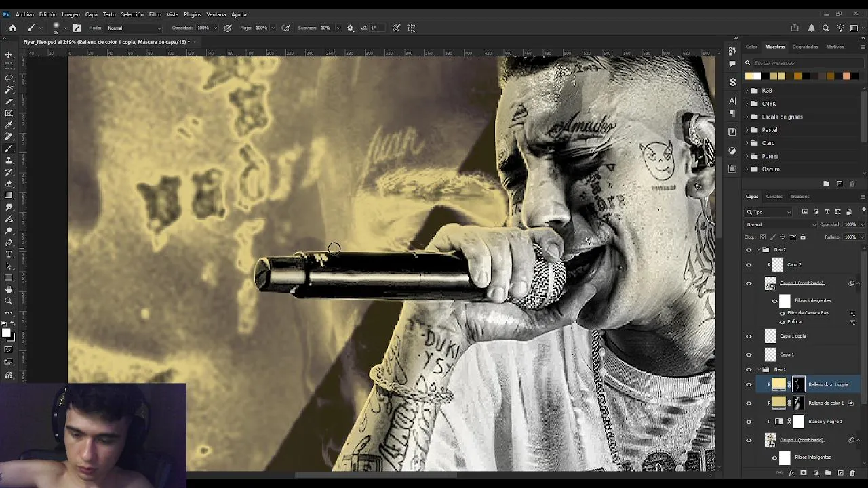The image size is (868, 488).
Task: Select the Gradient tool
Action: click(9, 195)
